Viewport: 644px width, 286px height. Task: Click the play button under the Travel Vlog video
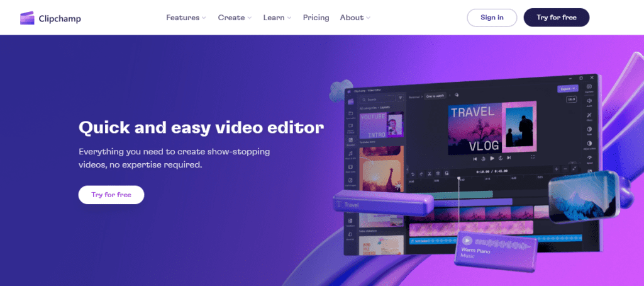tap(492, 158)
